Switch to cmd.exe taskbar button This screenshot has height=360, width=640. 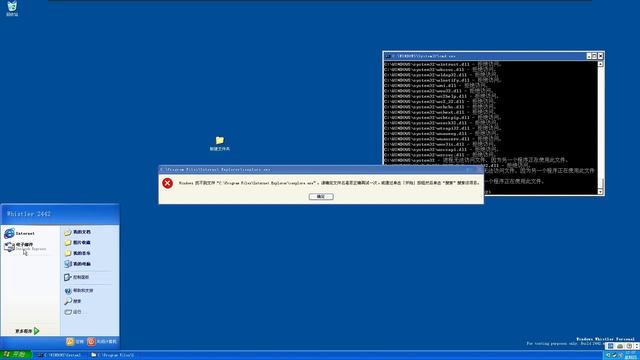point(59,355)
